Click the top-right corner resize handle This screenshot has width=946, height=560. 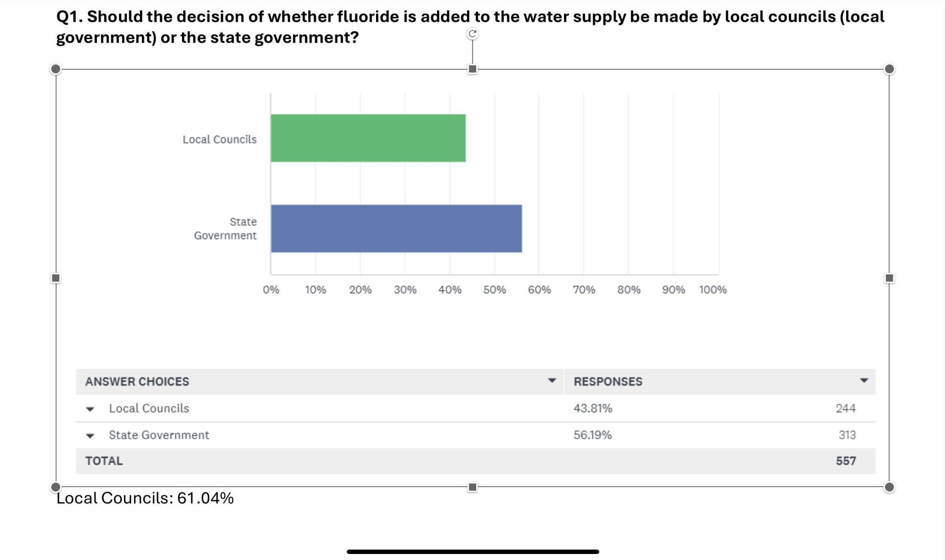(x=889, y=69)
